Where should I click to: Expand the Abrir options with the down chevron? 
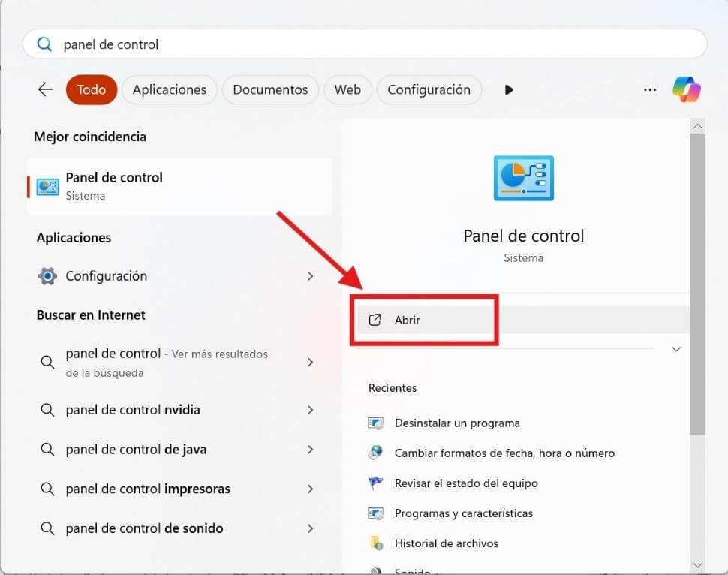point(676,348)
